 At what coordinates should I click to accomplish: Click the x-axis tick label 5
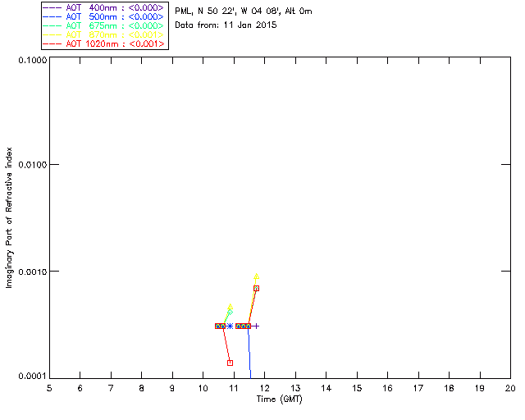[49, 388]
